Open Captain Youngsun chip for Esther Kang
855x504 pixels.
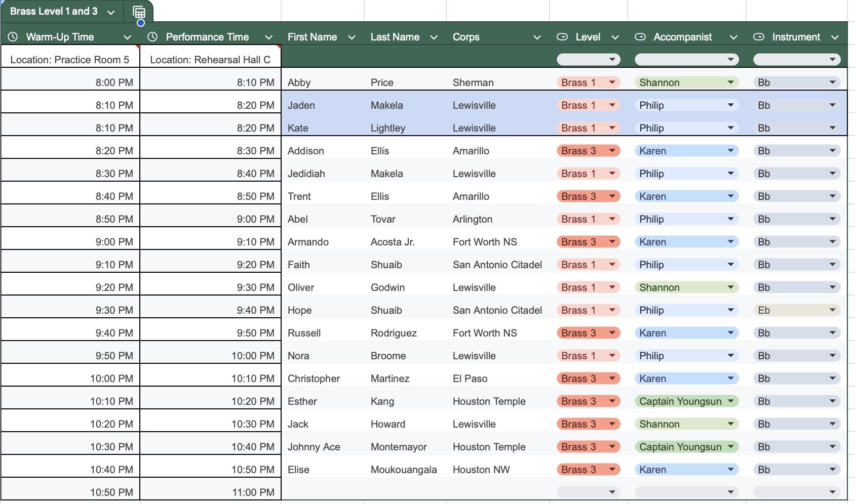tap(687, 401)
